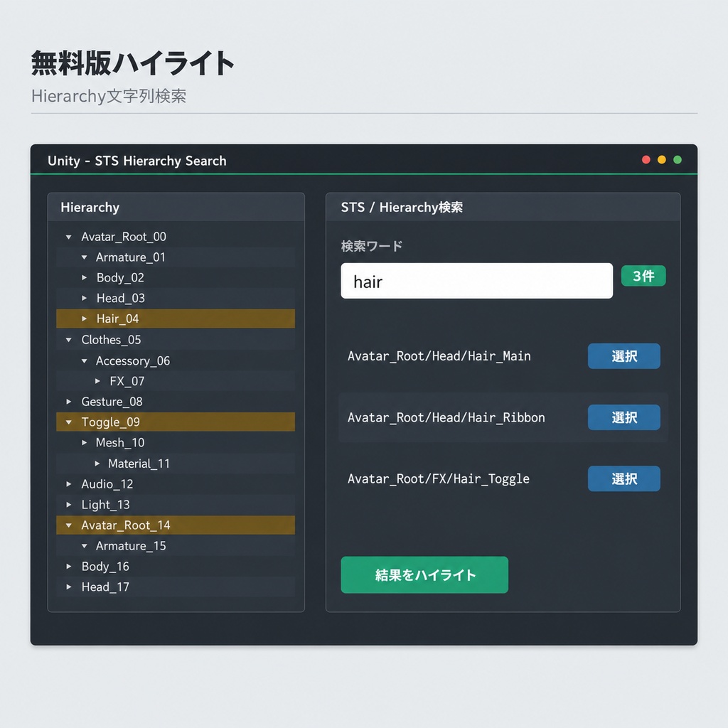
Task: Click 選択 for Avatar_Root/Head/Hair_Main
Action: pos(624,356)
